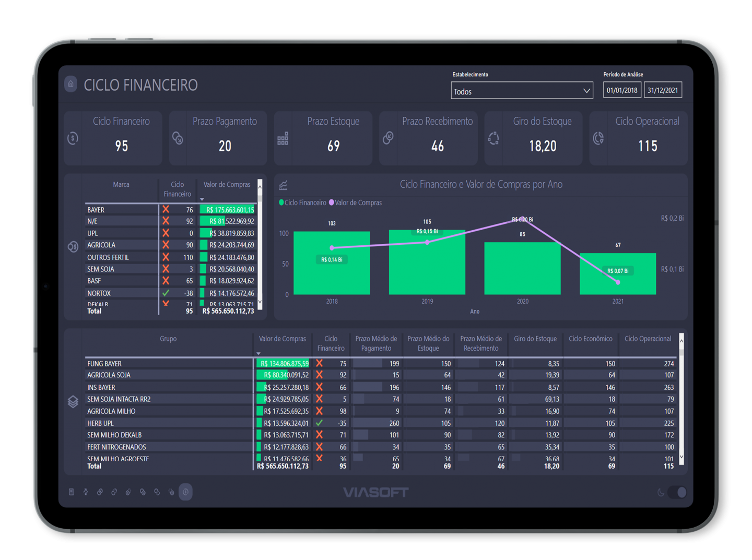Click the line chart icon beside chart title

coord(284,185)
